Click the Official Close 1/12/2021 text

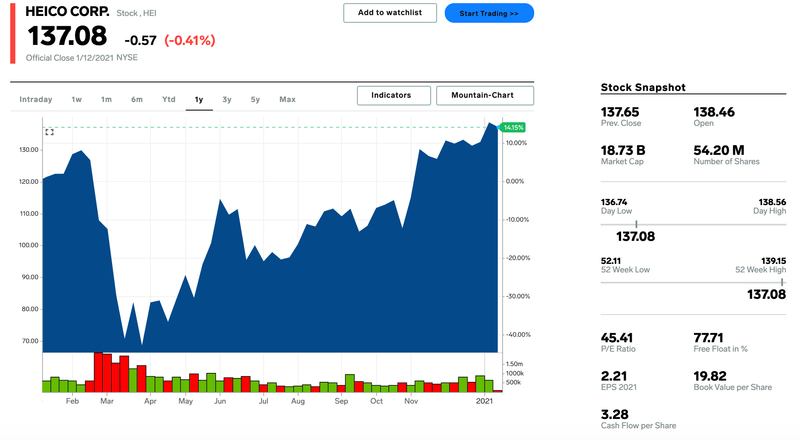(x=69, y=58)
